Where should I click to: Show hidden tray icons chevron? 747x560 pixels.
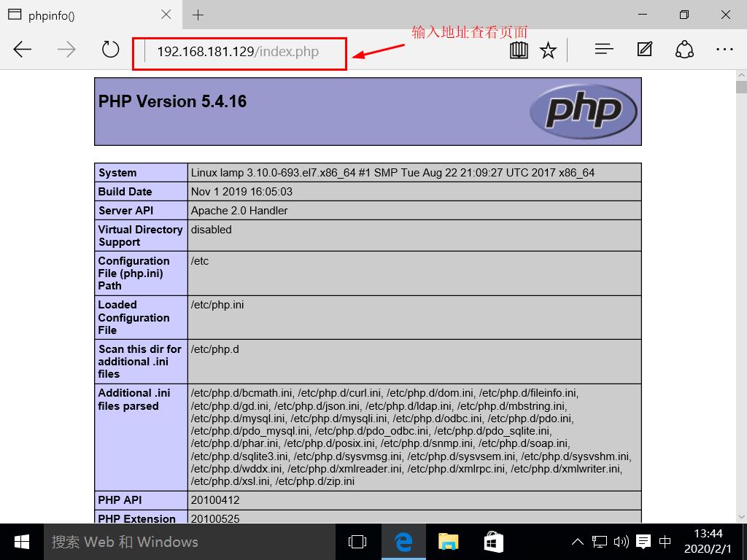pos(578,542)
